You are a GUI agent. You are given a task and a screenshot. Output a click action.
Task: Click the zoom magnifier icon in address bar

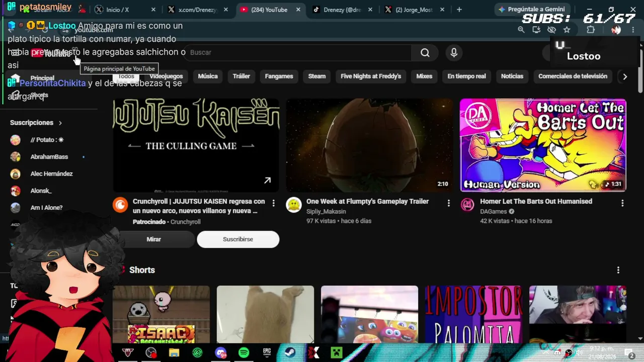point(521,30)
